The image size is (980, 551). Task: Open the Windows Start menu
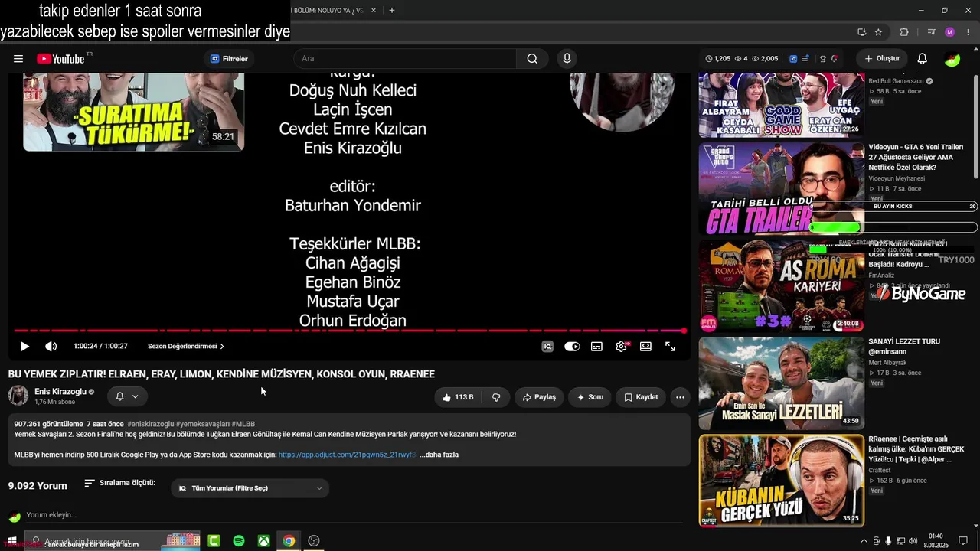coord(11,541)
